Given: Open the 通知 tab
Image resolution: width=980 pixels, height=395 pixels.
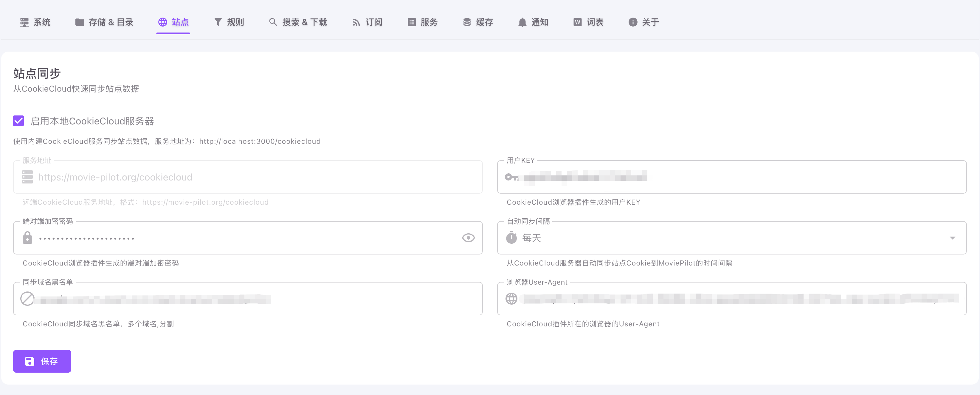Looking at the screenshot, I should 534,22.
